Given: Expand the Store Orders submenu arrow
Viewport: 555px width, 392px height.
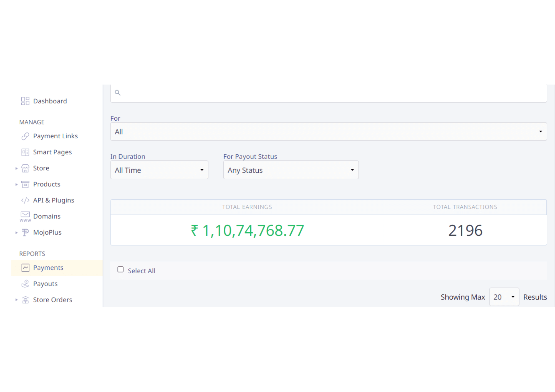Looking at the screenshot, I should pos(16,300).
